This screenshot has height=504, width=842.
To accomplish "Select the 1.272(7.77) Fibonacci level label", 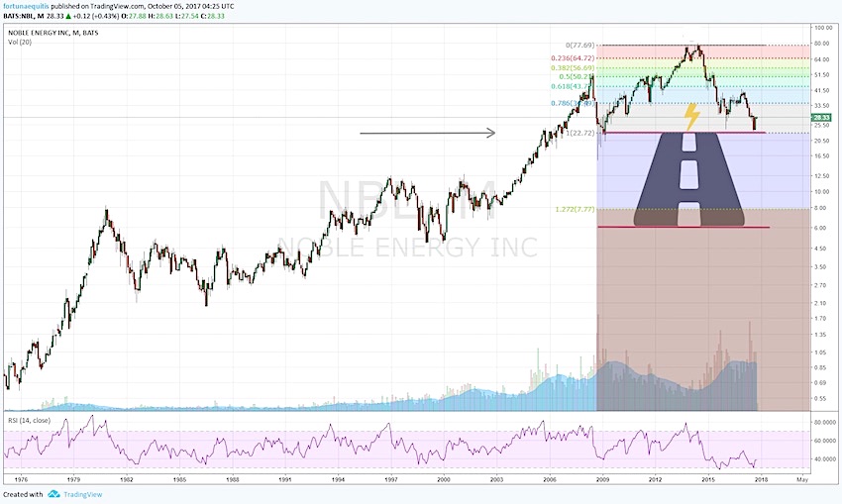I will (575, 209).
